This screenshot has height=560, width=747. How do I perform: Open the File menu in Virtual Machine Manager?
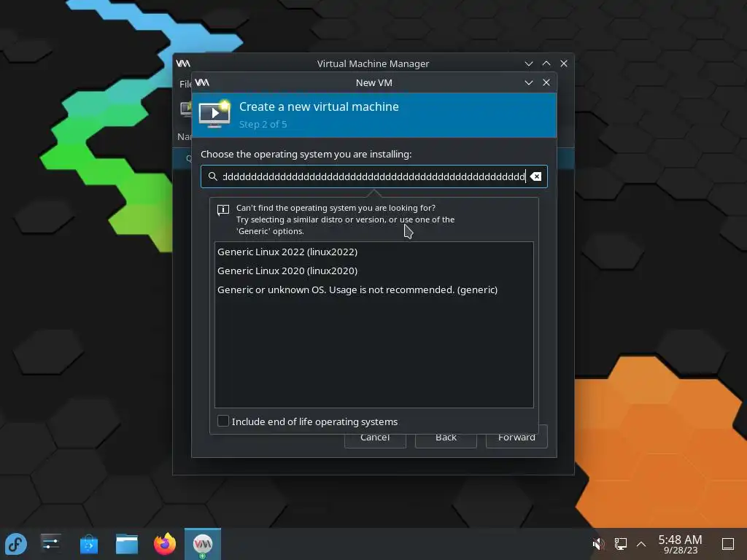185,85
